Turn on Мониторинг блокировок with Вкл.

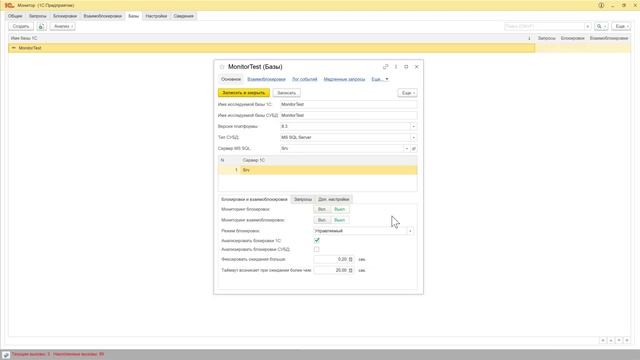tap(322, 209)
